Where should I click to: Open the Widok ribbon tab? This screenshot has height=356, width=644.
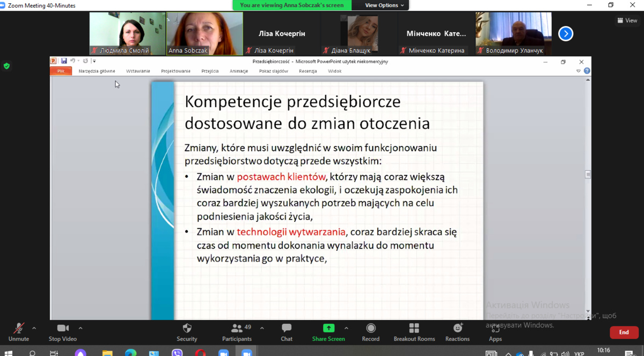[335, 71]
